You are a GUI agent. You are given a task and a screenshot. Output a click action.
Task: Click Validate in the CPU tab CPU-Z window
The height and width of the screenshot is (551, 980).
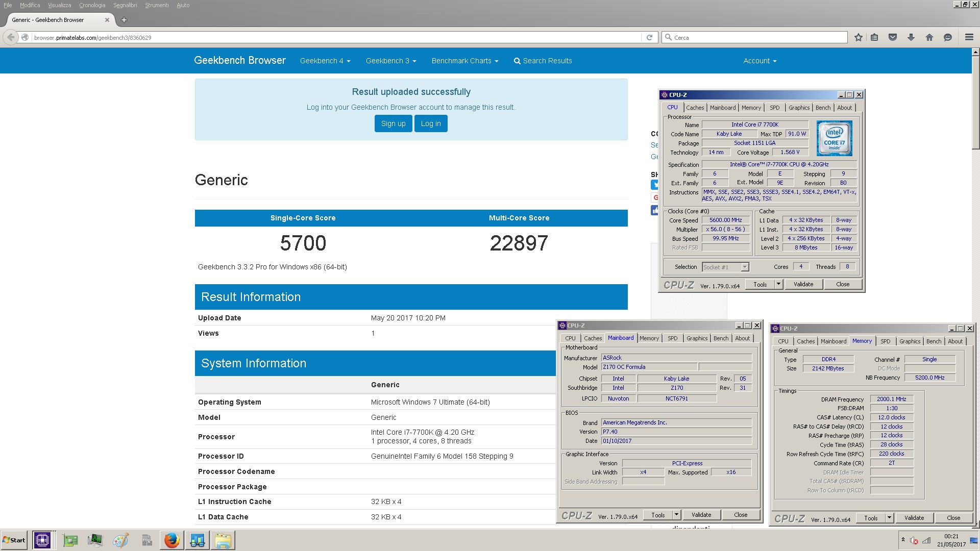pos(803,284)
